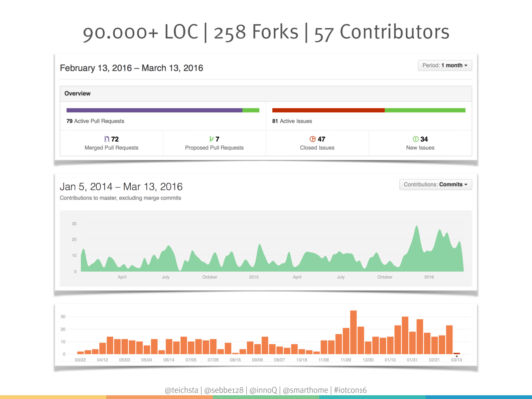Click the footer Twitter handles line
The width and height of the screenshot is (532, 399).
266,390
